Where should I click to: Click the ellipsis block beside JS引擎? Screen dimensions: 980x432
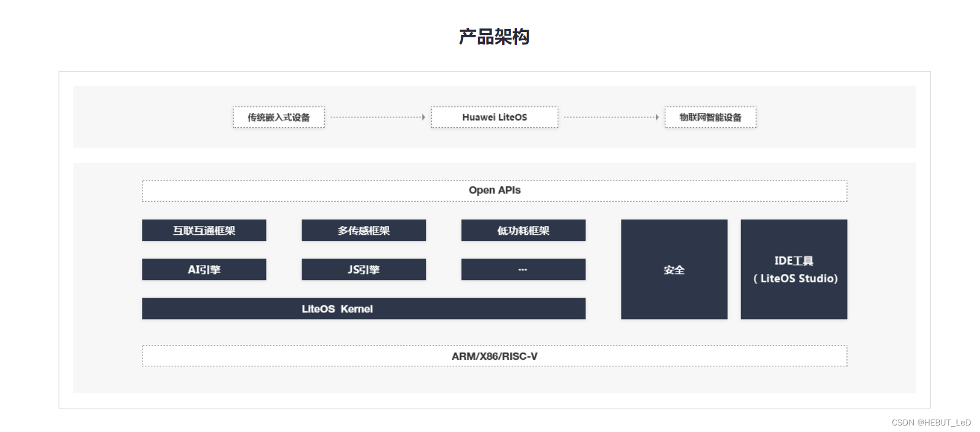tap(523, 269)
